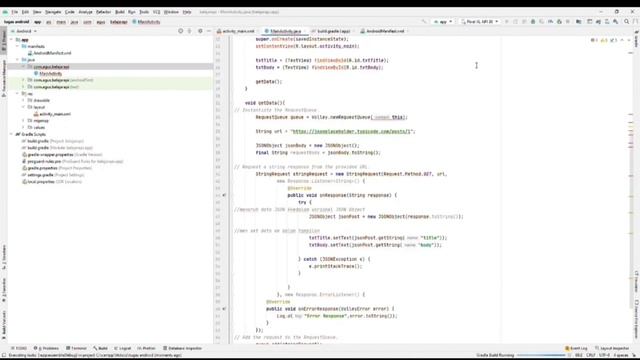Click the Attach Debugger toolbar icon

coord(559,22)
